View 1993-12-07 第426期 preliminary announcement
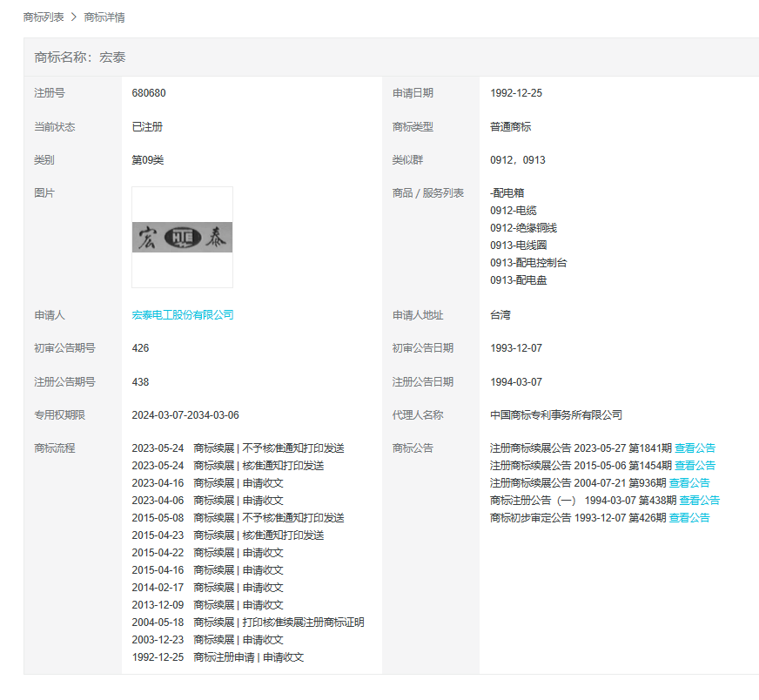The image size is (759, 700). [689, 518]
